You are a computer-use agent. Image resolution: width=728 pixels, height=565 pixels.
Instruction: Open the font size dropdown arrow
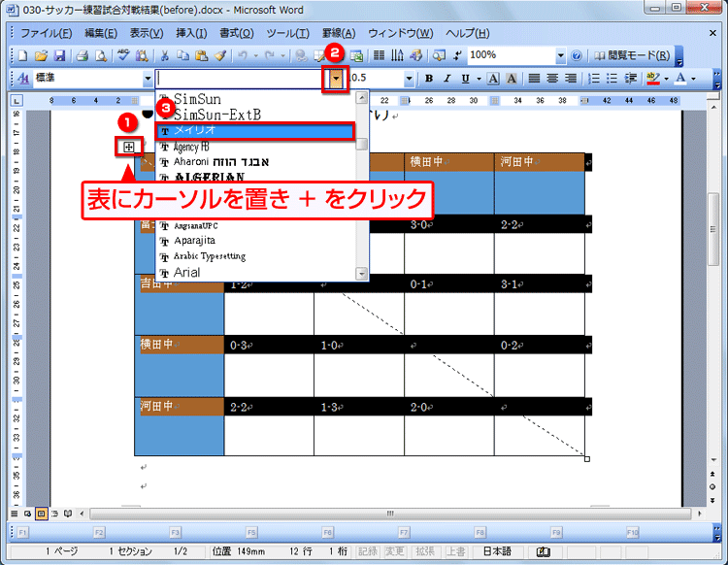point(409,79)
